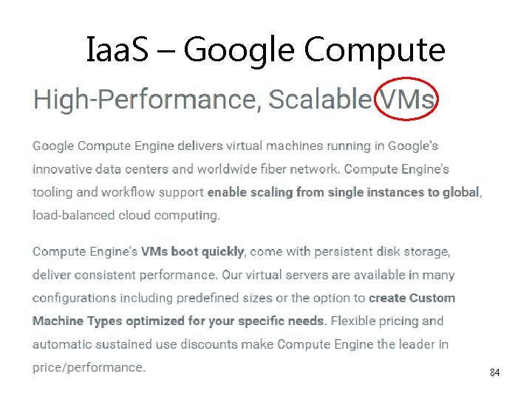The image size is (532, 399).
Task: Click the bold phrase "VMs boot quickly"
Action: click(192, 252)
